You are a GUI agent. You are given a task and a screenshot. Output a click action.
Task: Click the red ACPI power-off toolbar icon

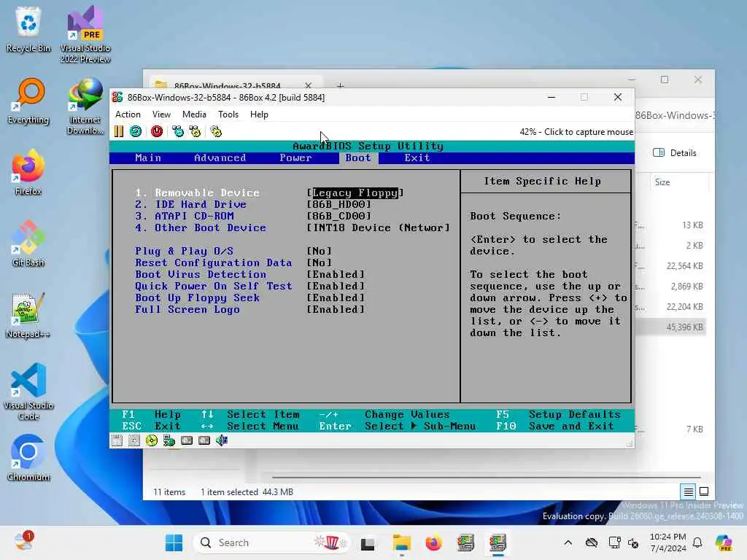(157, 131)
